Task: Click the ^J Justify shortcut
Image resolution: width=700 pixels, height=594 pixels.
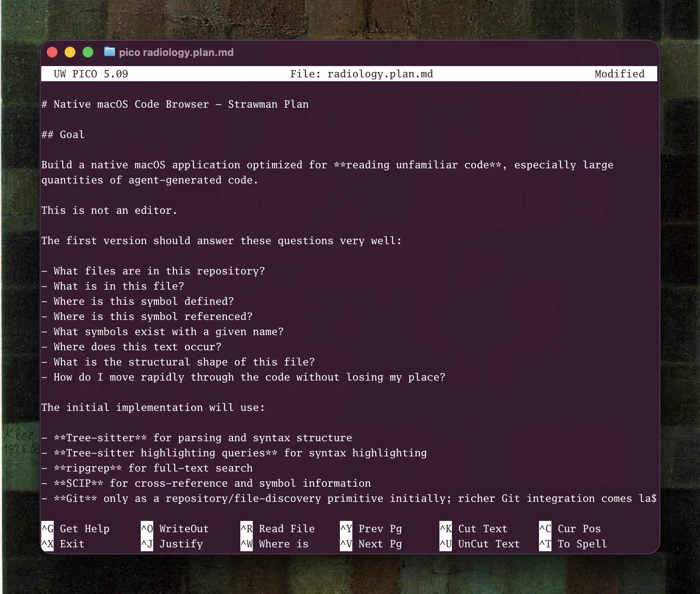Action: point(172,544)
